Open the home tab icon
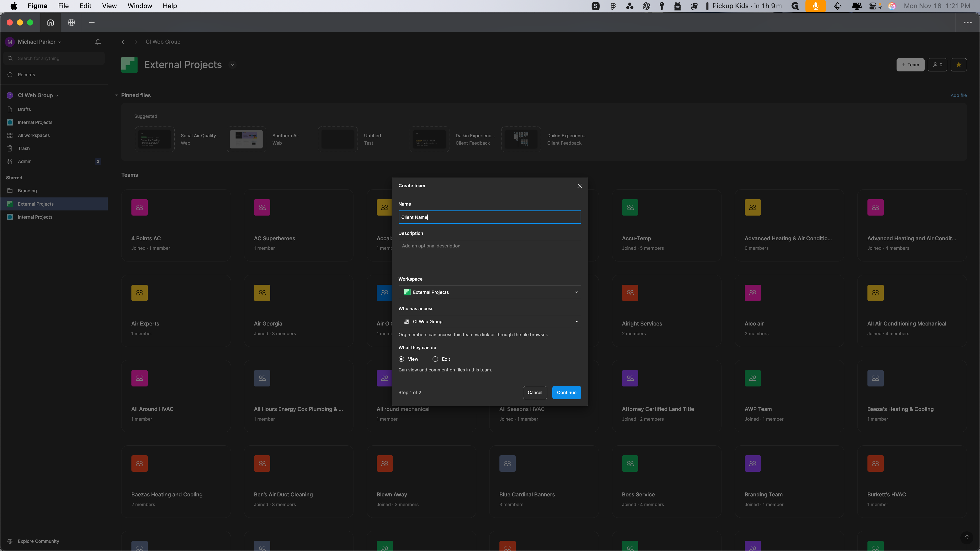 point(50,22)
